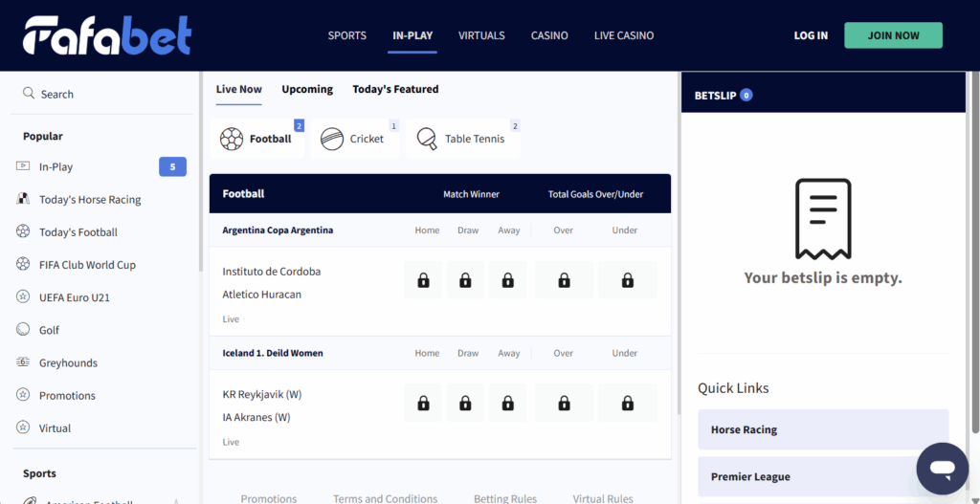Click Today's Football ball icon
The image size is (980, 504).
pyautogui.click(x=23, y=231)
